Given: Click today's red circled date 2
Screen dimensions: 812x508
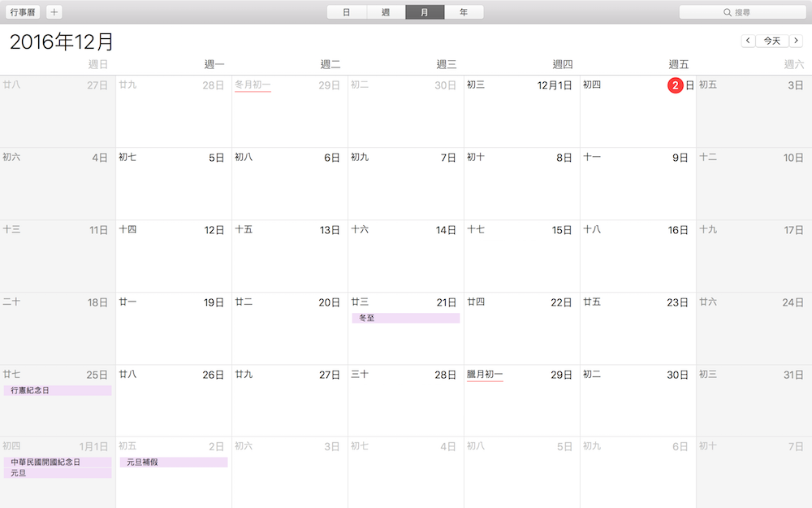Looking at the screenshot, I should click(676, 85).
